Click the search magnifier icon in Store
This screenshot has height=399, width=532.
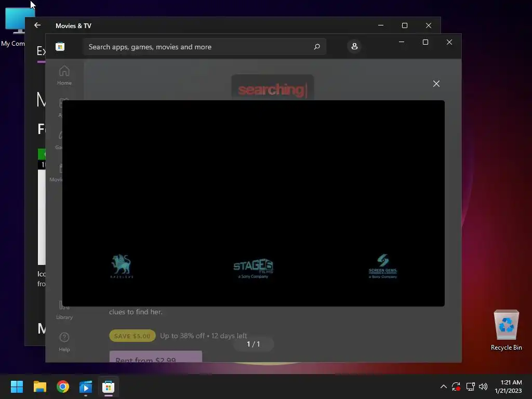316,47
